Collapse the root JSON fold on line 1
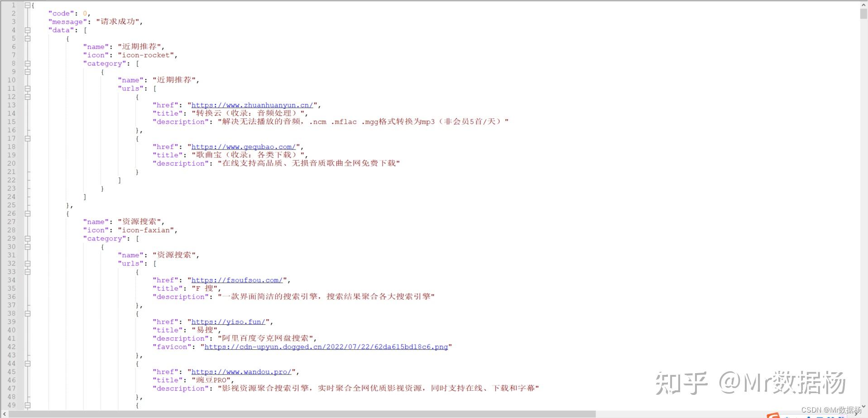This screenshot has width=868, height=418. (27, 5)
